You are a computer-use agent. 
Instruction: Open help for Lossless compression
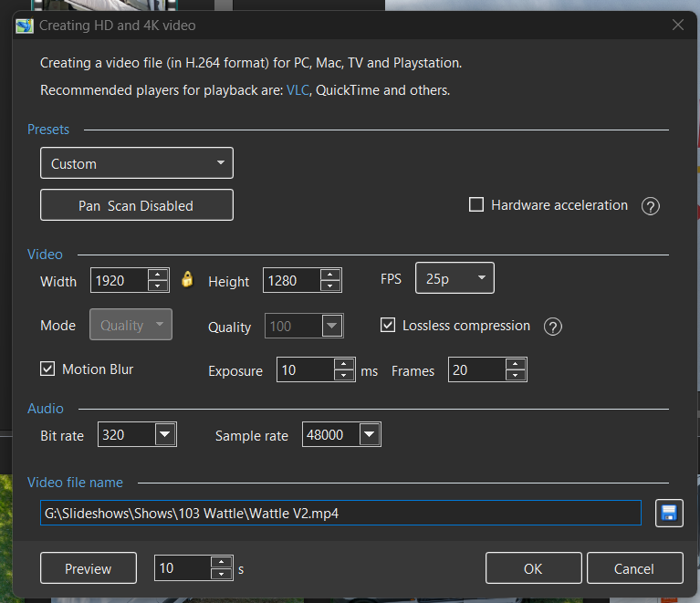[553, 327]
